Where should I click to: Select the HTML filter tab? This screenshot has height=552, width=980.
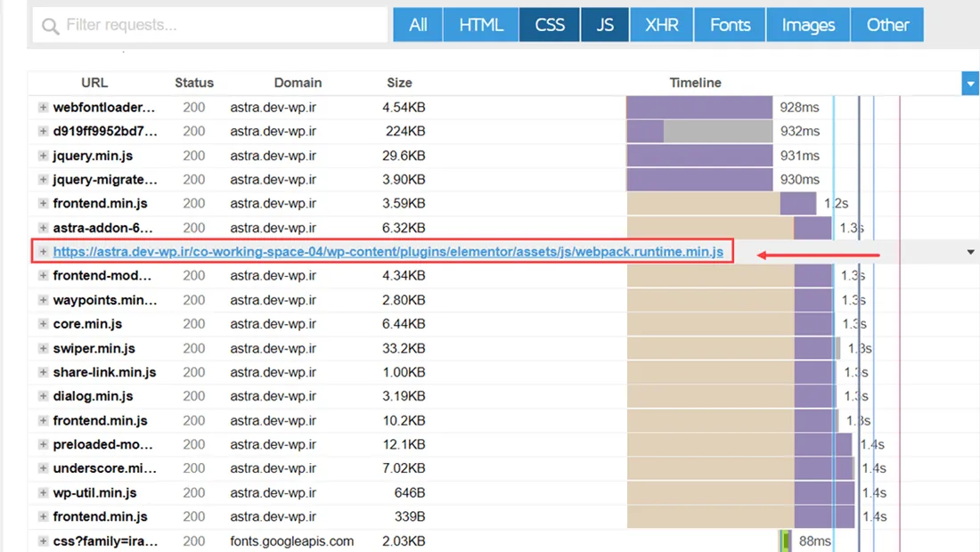(480, 25)
